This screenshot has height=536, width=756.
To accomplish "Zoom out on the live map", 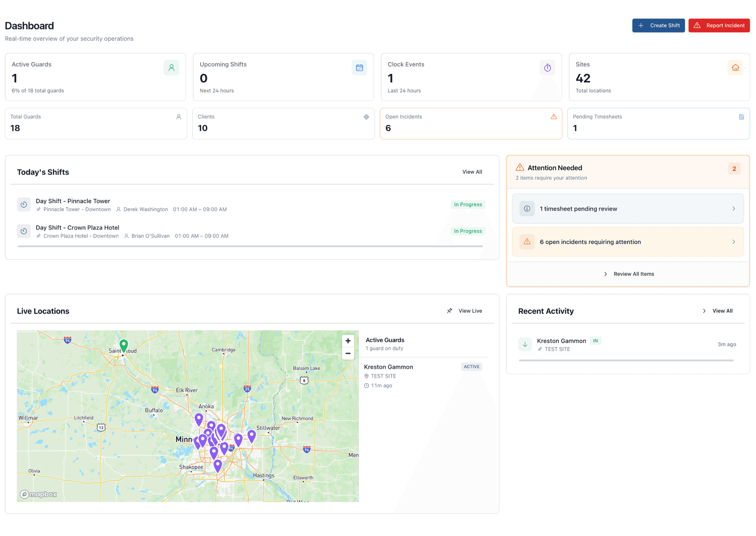I will (x=348, y=353).
